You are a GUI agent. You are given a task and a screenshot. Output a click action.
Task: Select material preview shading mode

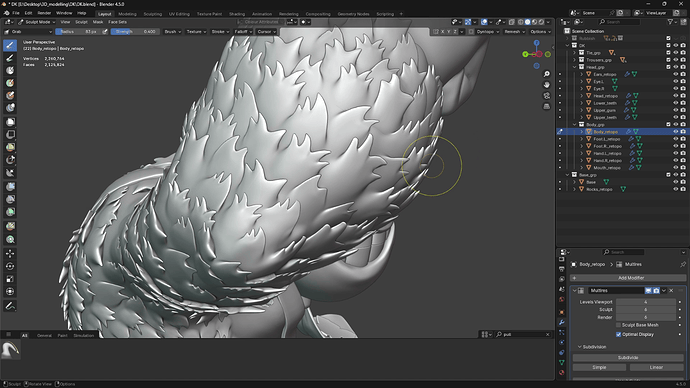coord(534,22)
